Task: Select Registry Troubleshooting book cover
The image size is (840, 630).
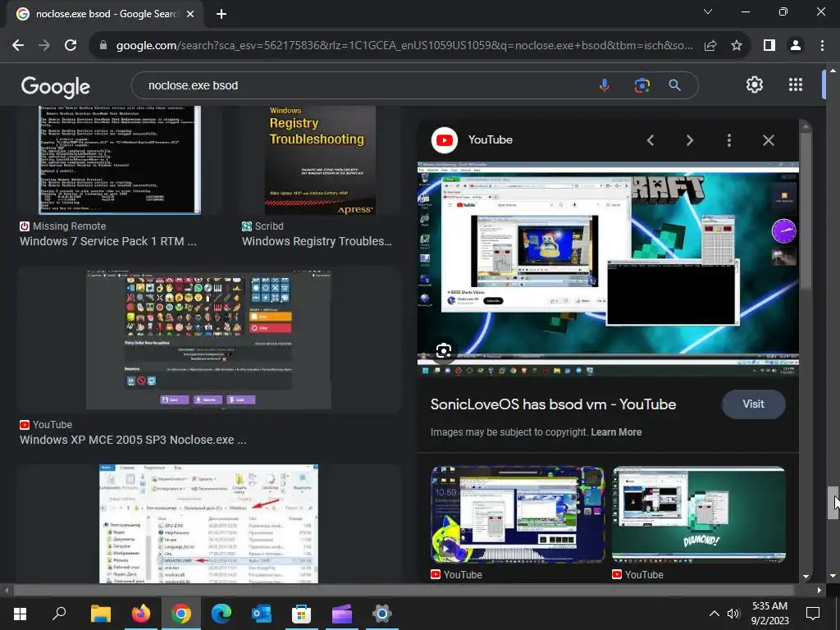Action: (x=320, y=160)
